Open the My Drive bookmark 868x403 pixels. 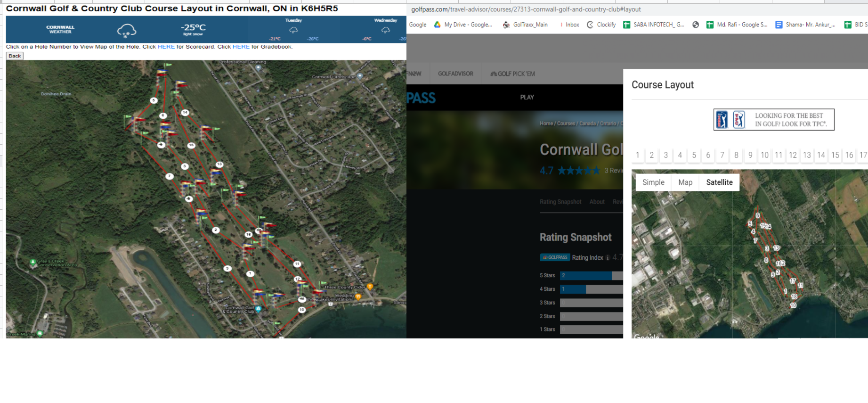(463, 25)
